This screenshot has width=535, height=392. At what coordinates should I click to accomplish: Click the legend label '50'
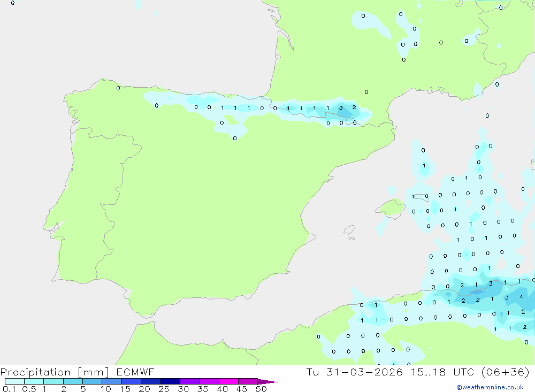[x=261, y=389]
